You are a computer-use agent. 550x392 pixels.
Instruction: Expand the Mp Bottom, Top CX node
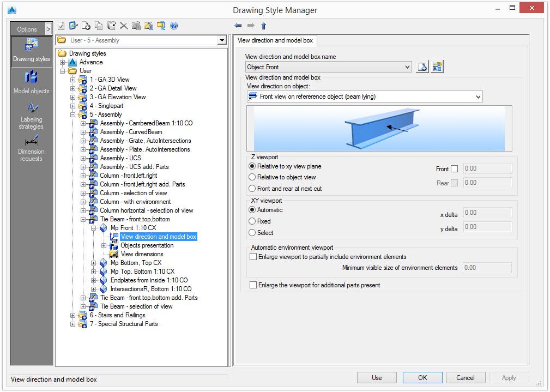93,263
